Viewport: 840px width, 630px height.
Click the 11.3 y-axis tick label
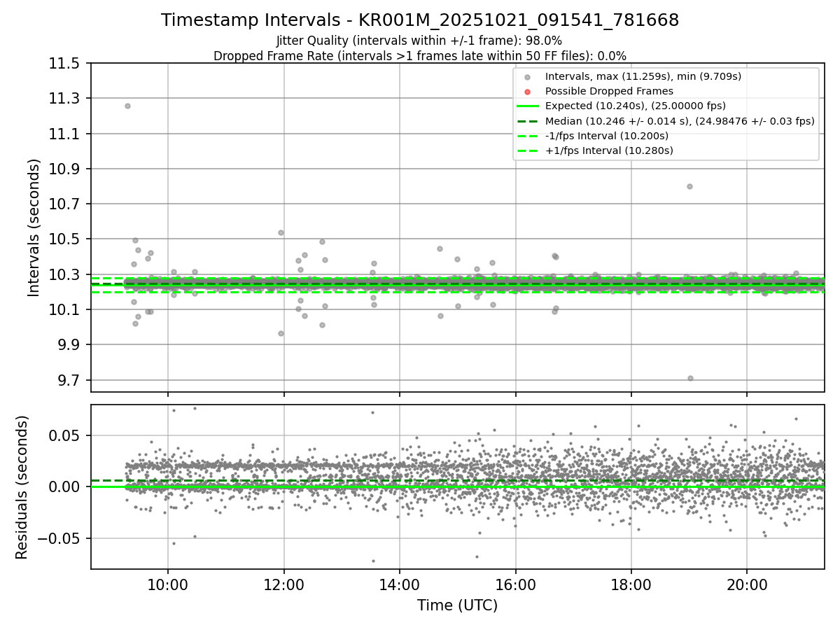pyautogui.click(x=66, y=99)
